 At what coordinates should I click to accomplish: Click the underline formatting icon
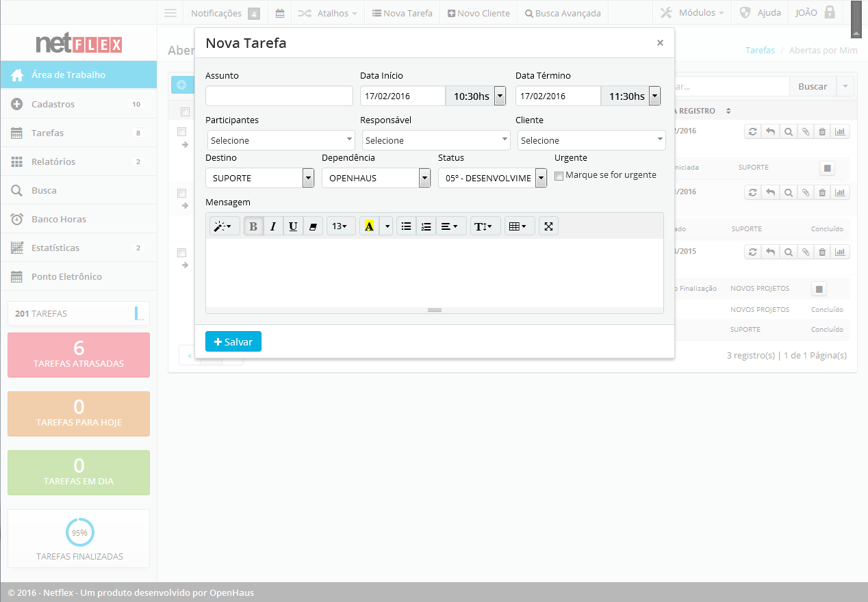tap(293, 226)
